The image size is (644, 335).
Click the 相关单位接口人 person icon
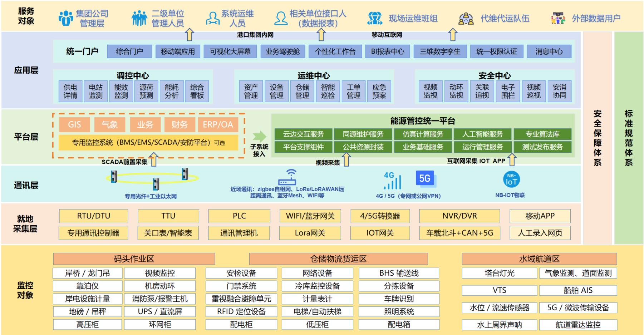pos(281,18)
